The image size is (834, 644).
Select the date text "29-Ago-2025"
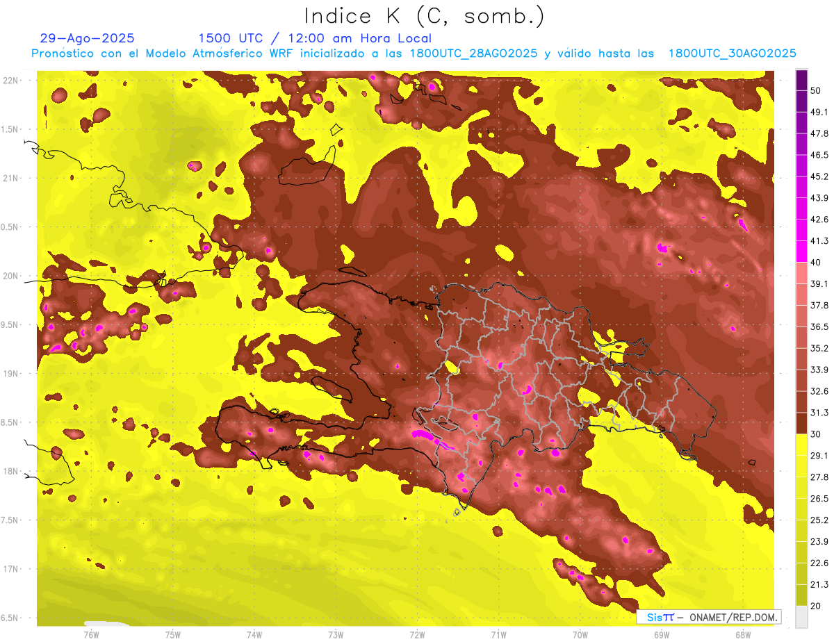88,38
